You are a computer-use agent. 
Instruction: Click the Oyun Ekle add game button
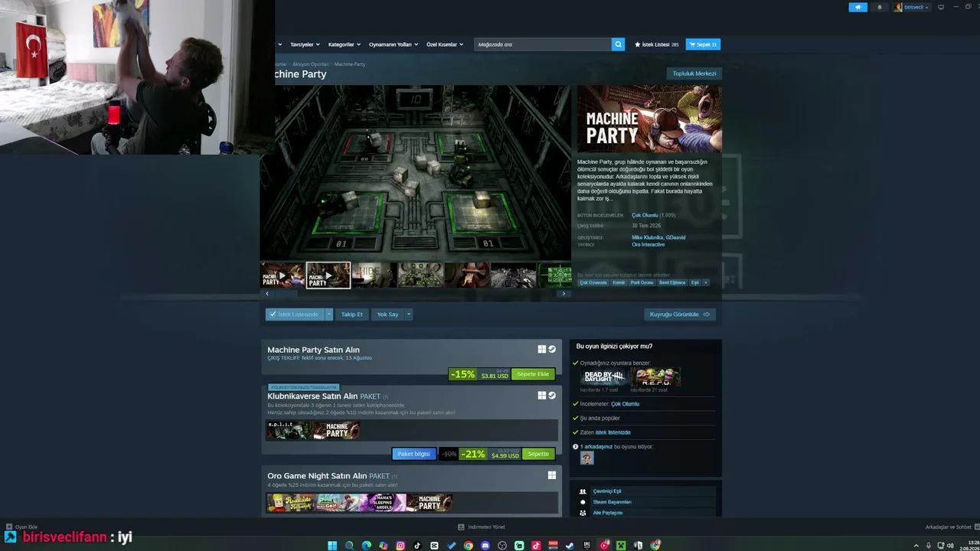coord(21,527)
